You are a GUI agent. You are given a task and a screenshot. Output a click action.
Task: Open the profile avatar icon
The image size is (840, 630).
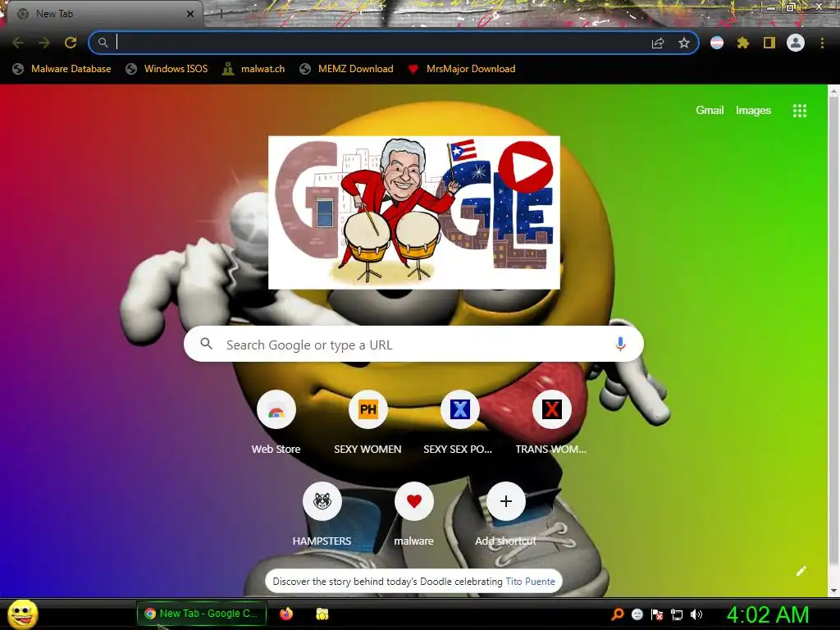796,43
